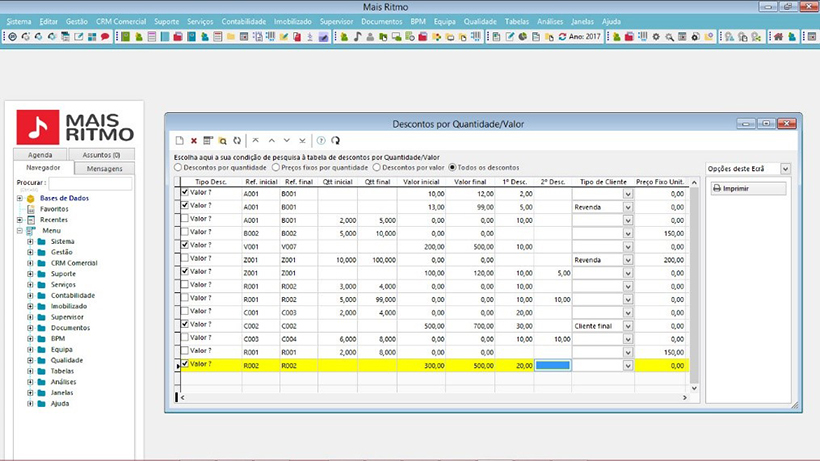This screenshot has width=820, height=461.
Task: Create a new discount record with blank page icon
Action: coord(179,141)
